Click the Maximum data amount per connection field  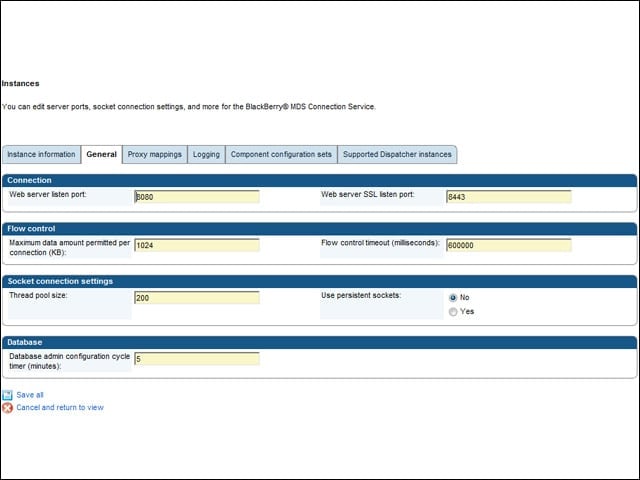click(197, 245)
